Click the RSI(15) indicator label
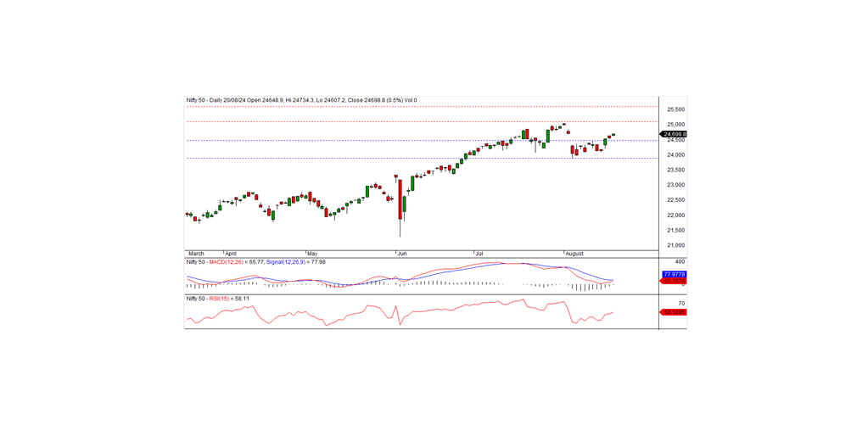Screen dimensions: 868x442 (x=218, y=299)
